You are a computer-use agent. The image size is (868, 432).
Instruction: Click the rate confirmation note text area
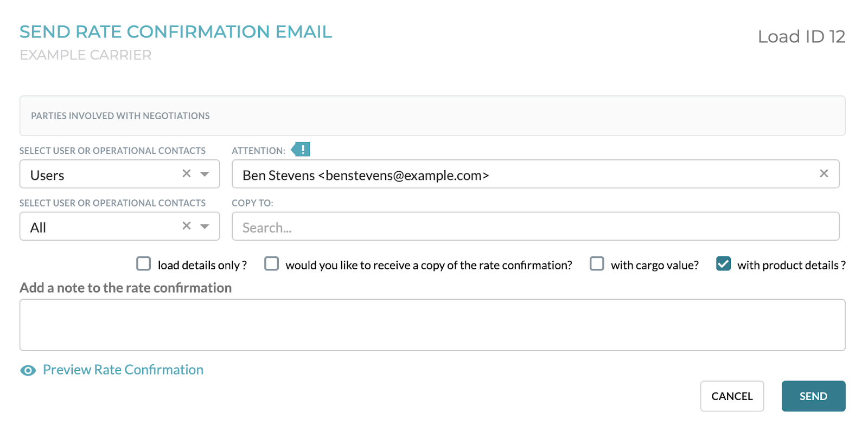pos(432,325)
